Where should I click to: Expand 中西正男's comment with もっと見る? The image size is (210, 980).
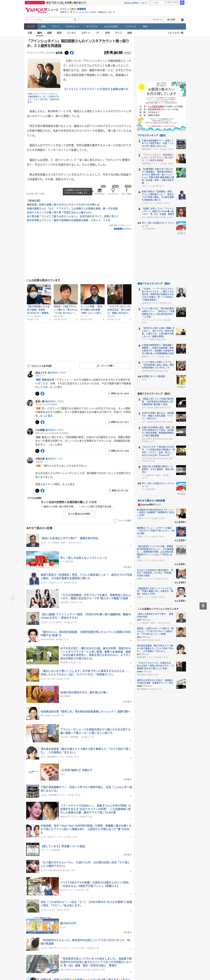tap(68, 484)
